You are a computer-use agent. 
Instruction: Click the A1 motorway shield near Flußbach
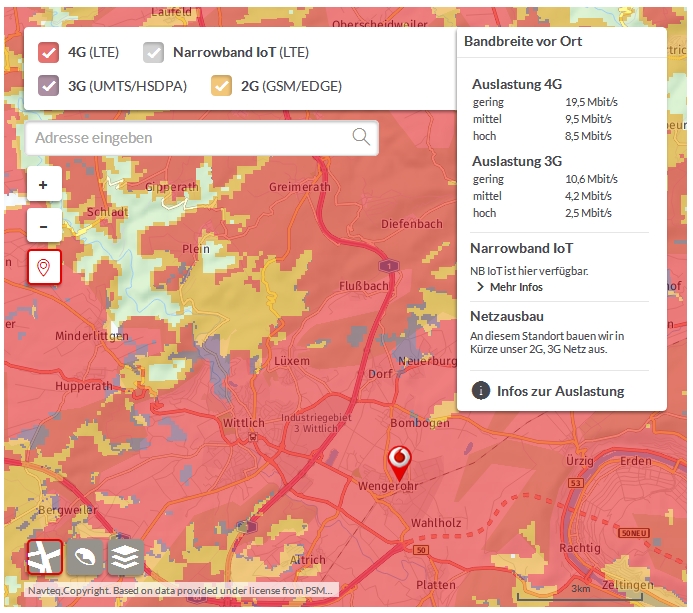389,266
